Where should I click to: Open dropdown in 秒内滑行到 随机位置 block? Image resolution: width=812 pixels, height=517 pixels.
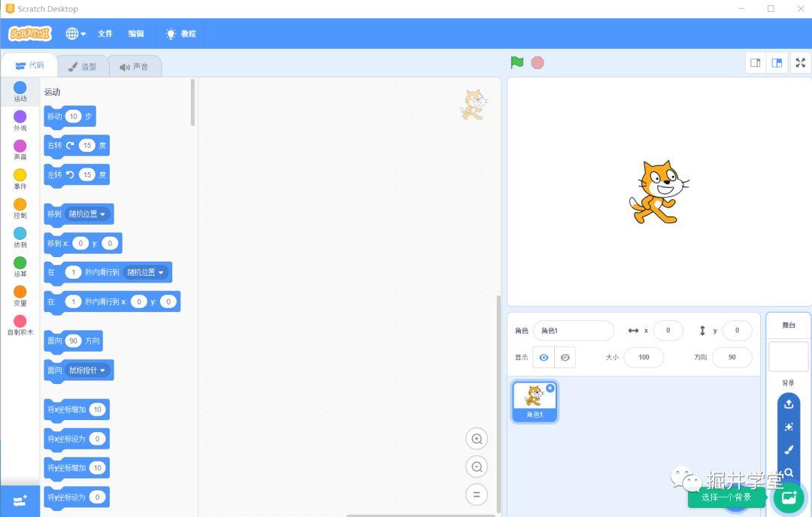[x=146, y=272]
